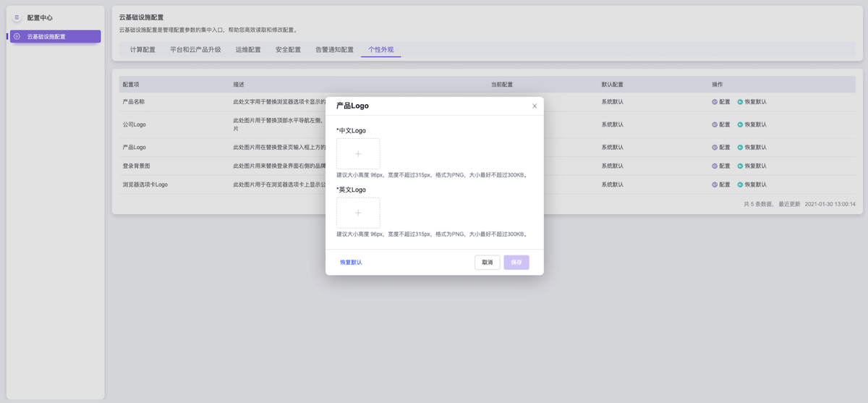
Task: Click 配置 icon for 登录背景图 row
Action: [x=715, y=166]
